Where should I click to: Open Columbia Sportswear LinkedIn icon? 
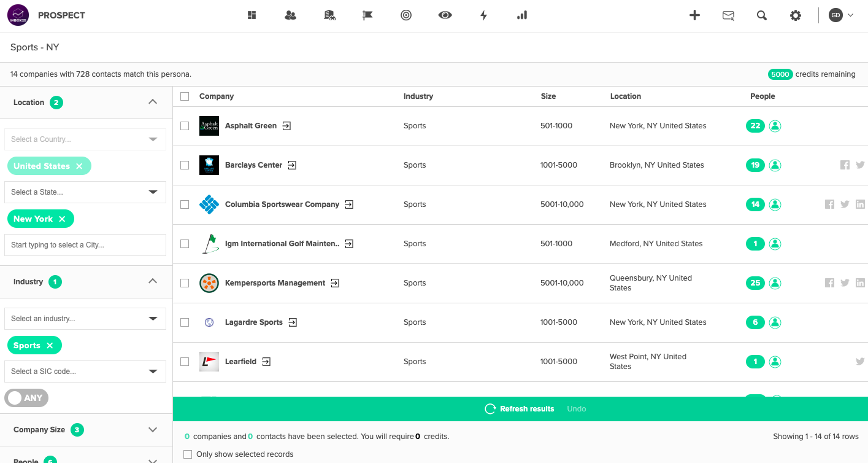tap(860, 204)
